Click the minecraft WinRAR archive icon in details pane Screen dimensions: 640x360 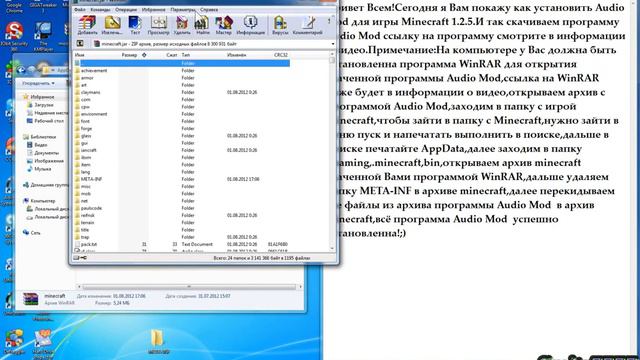31,299
